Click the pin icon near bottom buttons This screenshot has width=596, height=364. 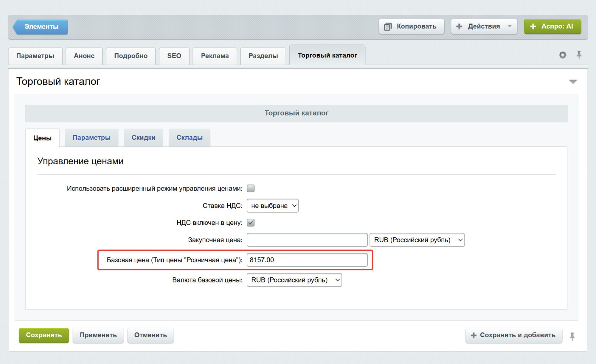pyautogui.click(x=572, y=336)
